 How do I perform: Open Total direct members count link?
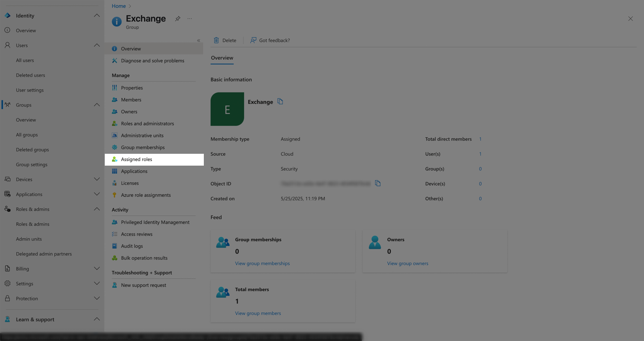coord(480,139)
